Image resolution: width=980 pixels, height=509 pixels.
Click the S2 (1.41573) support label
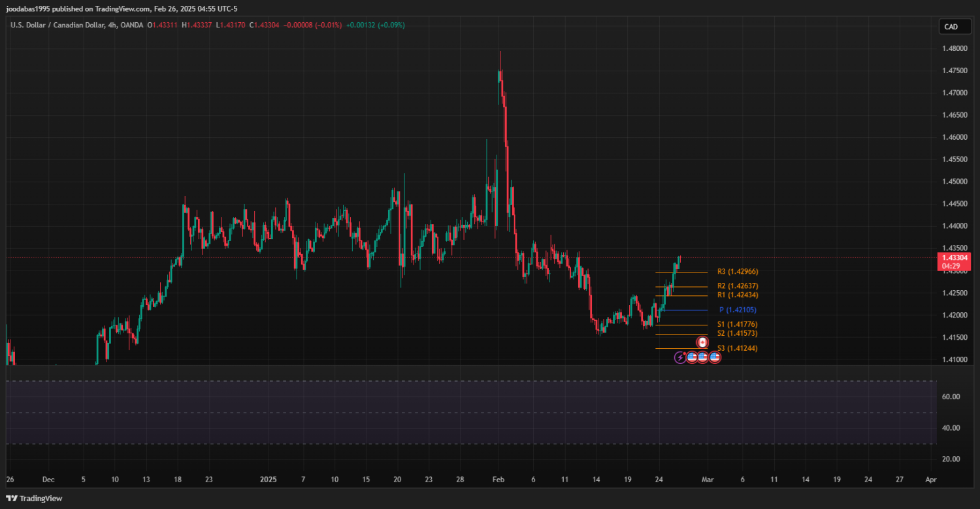[x=737, y=333]
